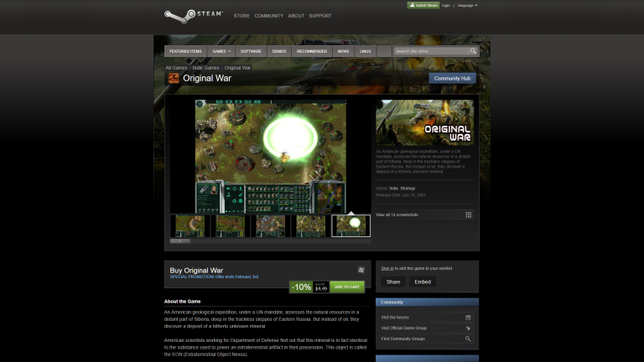Click the forums icon beside Visit the forums

tap(468, 318)
